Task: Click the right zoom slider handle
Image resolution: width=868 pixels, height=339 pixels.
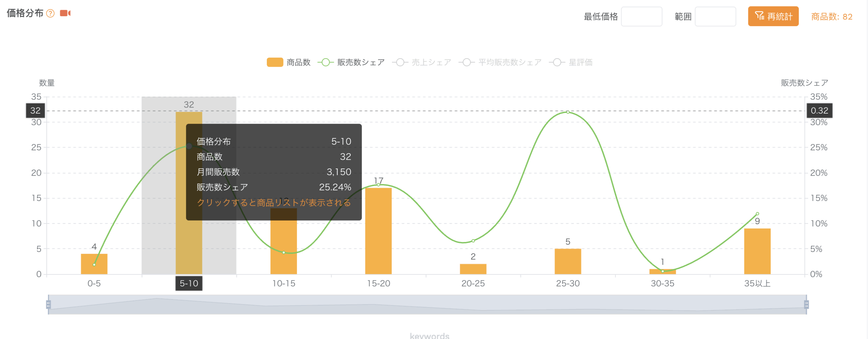Action: 806,304
